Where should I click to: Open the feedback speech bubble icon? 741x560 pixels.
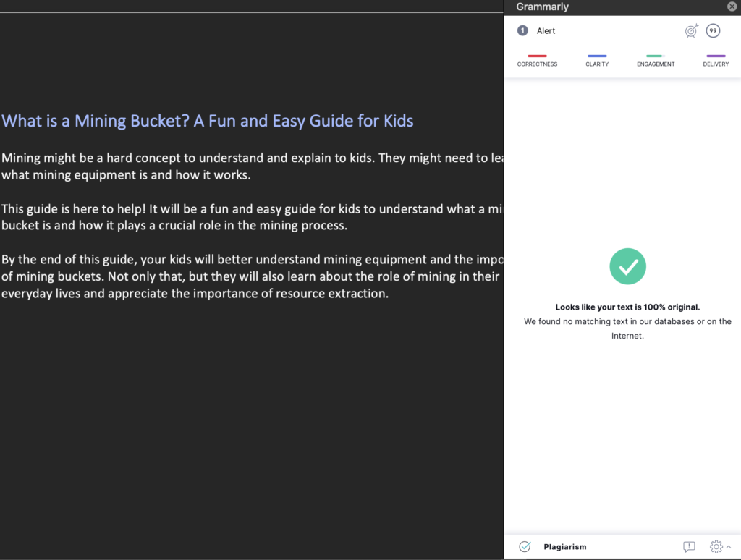coord(689,547)
